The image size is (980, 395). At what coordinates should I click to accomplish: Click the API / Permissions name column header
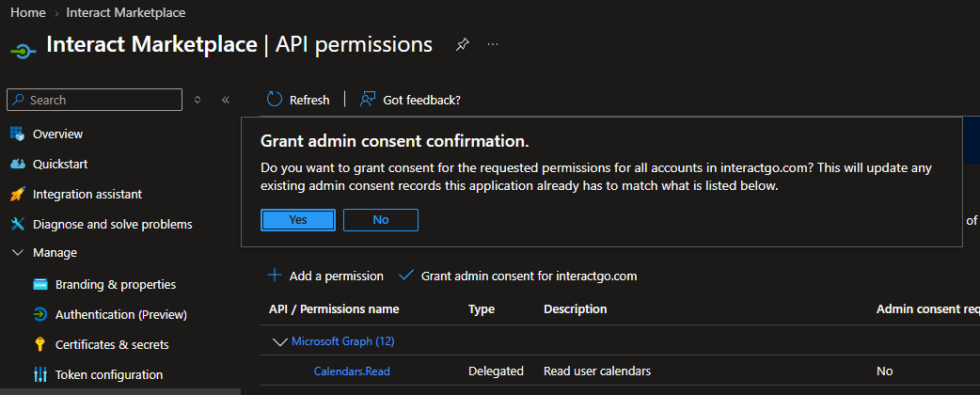[x=335, y=308]
